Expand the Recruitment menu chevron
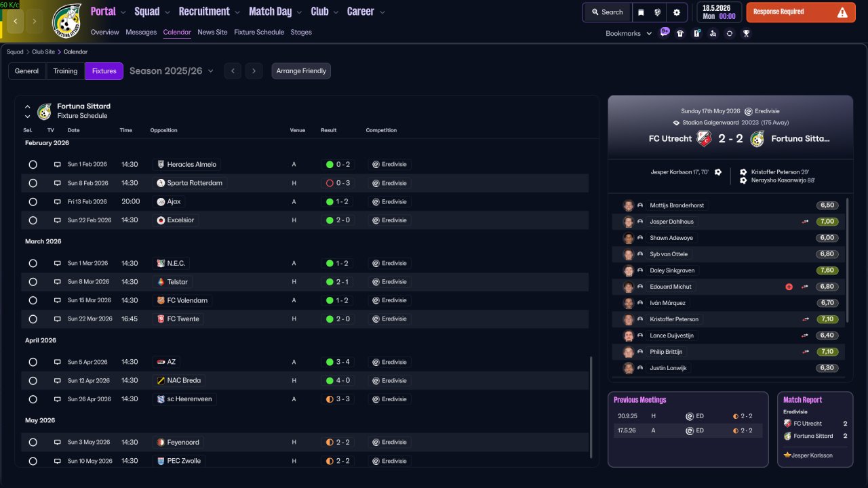 pyautogui.click(x=237, y=12)
